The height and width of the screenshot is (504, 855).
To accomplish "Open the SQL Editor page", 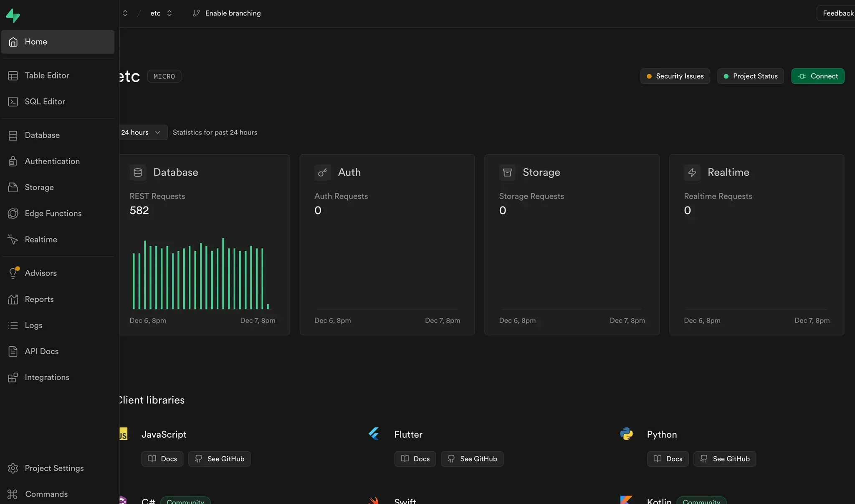I will click(x=58, y=101).
